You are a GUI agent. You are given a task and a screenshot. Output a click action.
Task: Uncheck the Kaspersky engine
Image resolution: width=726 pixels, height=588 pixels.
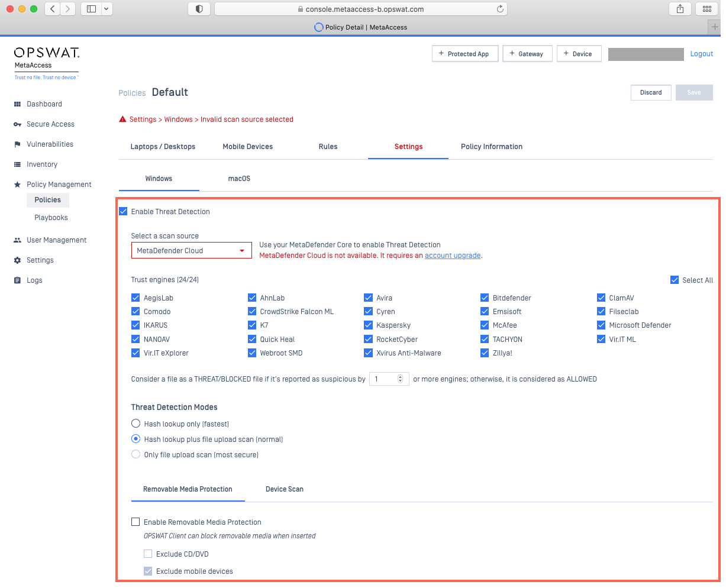[369, 325]
